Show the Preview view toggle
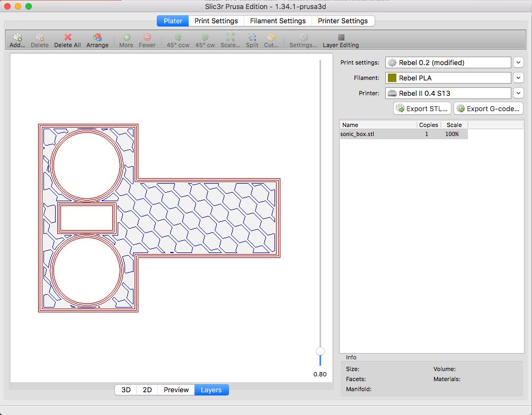 (x=176, y=390)
